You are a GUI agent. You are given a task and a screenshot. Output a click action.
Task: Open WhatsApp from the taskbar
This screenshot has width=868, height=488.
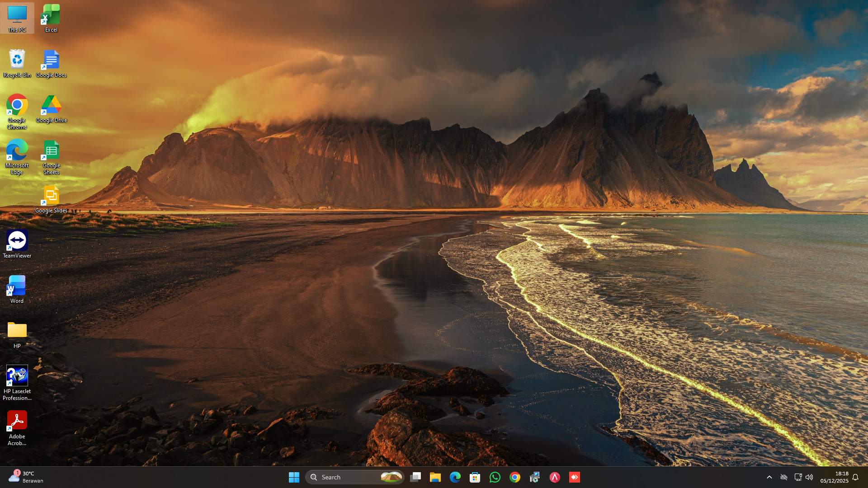pos(495,477)
